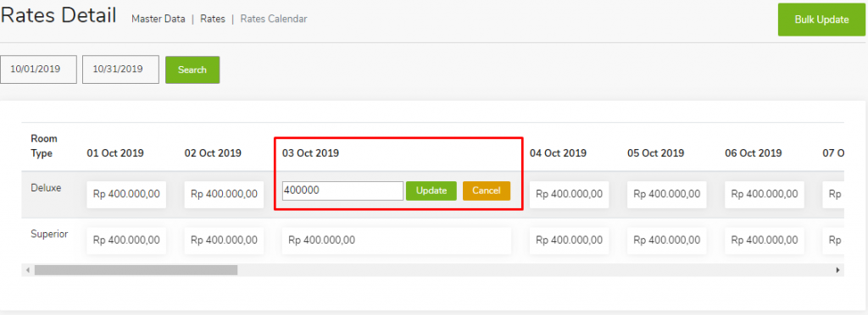Image resolution: width=868 pixels, height=315 pixels.
Task: Click the Deluxe room type label
Action: click(46, 187)
